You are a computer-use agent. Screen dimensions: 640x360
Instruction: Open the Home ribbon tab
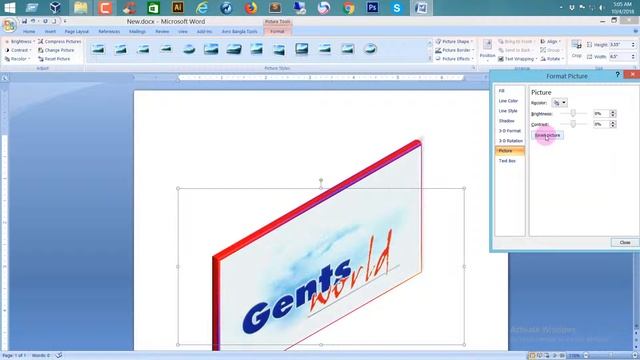[29, 31]
